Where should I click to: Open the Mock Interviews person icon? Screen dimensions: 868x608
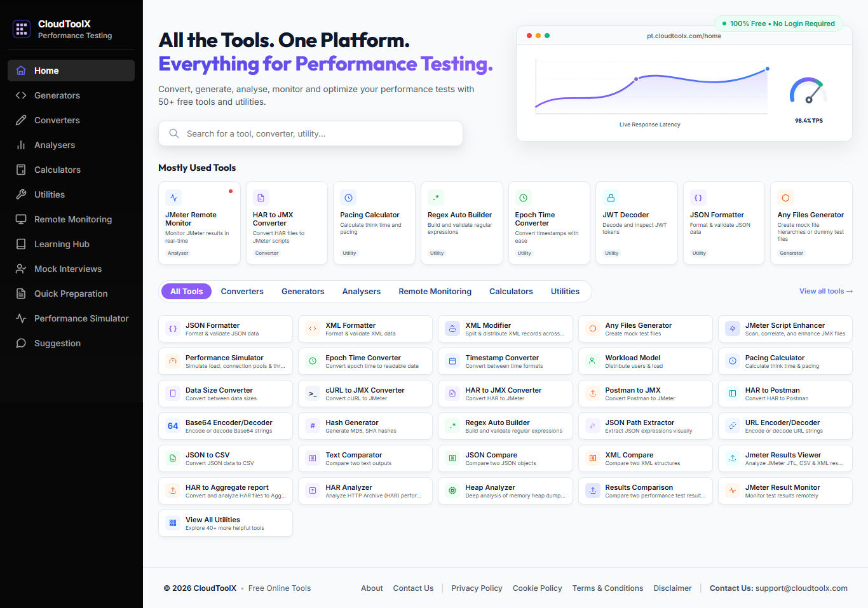tap(21, 269)
